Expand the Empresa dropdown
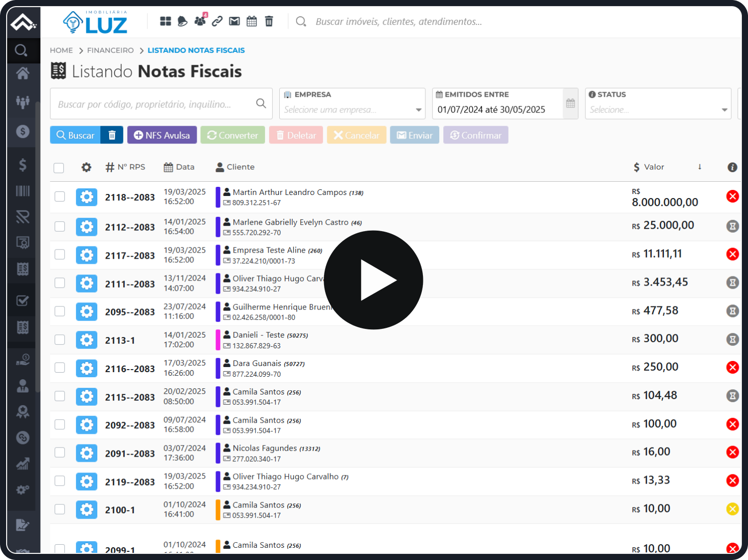 [x=352, y=109]
